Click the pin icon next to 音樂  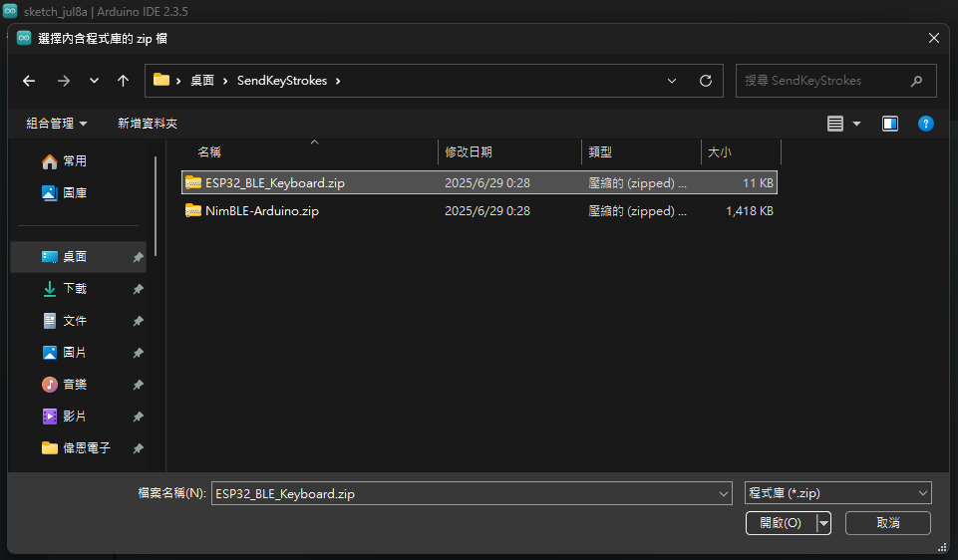[x=139, y=385]
